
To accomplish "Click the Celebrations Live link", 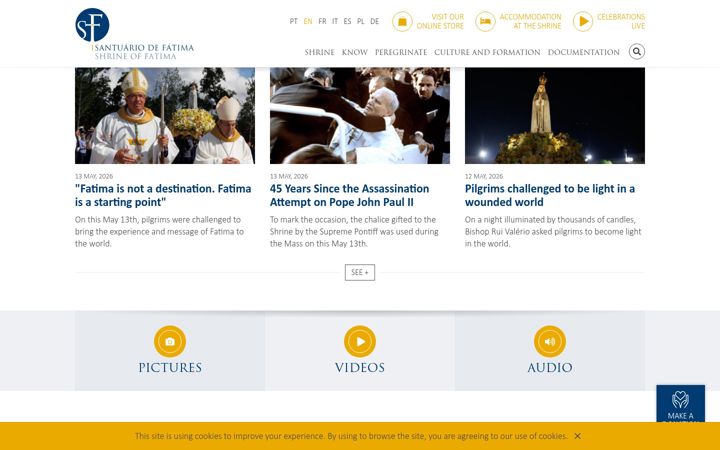I will click(621, 22).
